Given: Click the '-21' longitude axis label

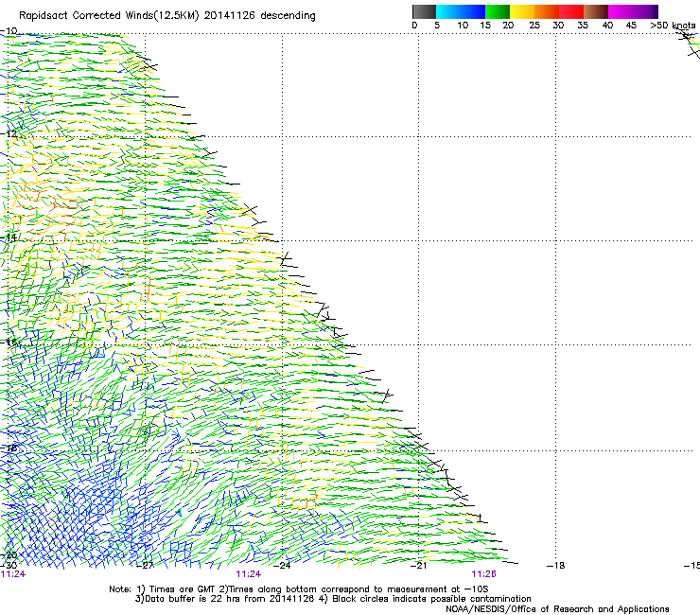Looking at the screenshot, I should (x=419, y=566).
